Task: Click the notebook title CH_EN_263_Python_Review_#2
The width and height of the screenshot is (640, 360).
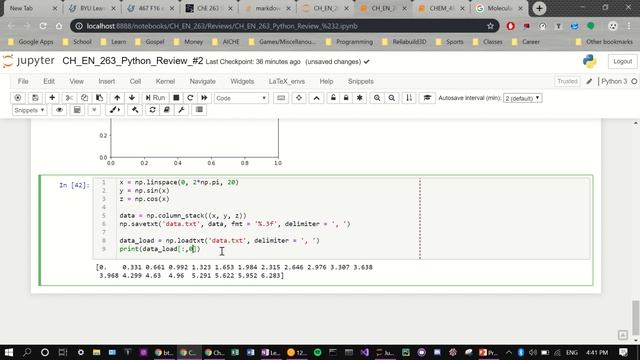Action: click(133, 61)
